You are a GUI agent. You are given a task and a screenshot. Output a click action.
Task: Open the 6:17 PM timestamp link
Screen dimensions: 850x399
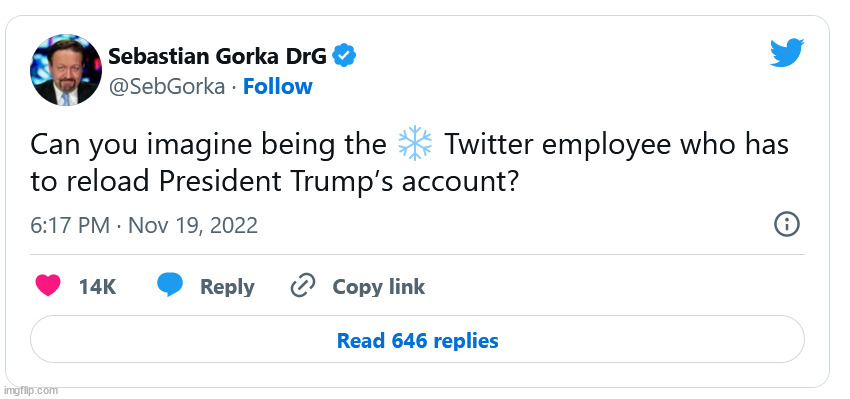coord(70,225)
